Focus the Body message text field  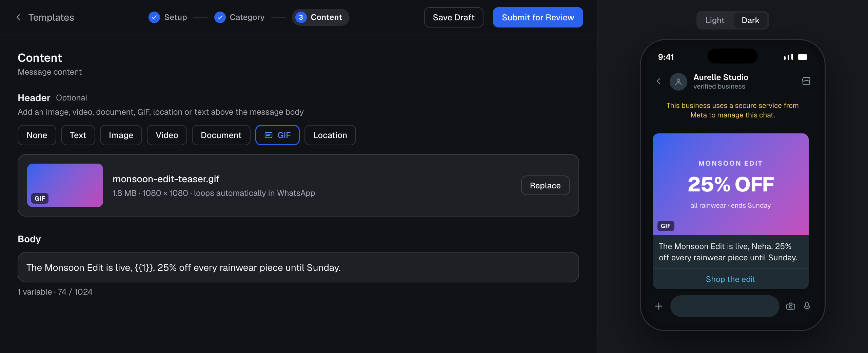tap(298, 267)
